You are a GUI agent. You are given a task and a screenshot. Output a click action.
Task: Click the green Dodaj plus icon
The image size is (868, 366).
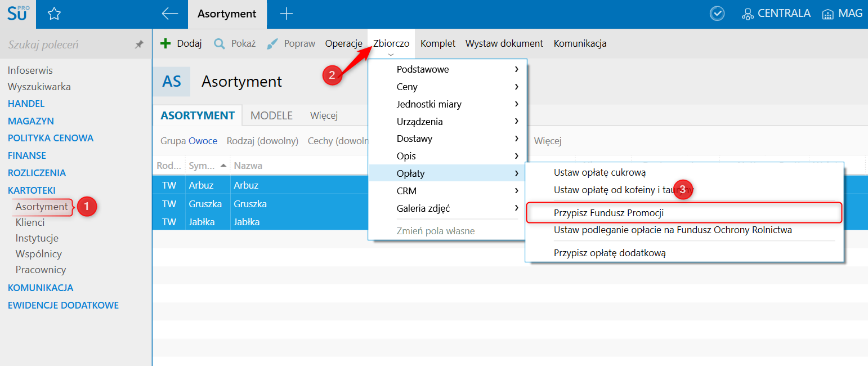(x=165, y=43)
